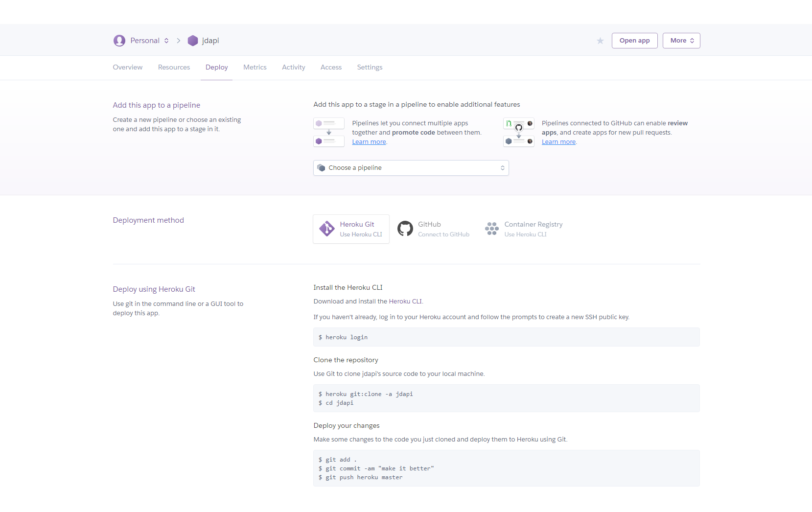Click the Heroku CLI download link
812x512 pixels.
tap(405, 302)
